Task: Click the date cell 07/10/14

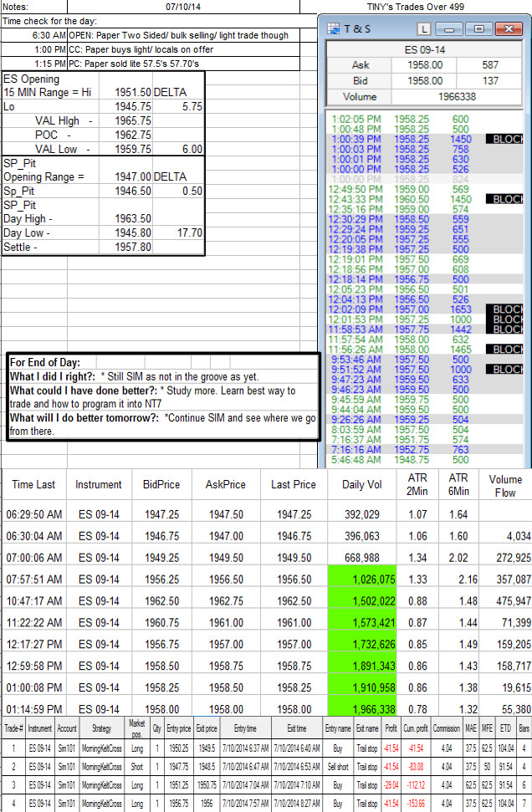Action: point(183,7)
